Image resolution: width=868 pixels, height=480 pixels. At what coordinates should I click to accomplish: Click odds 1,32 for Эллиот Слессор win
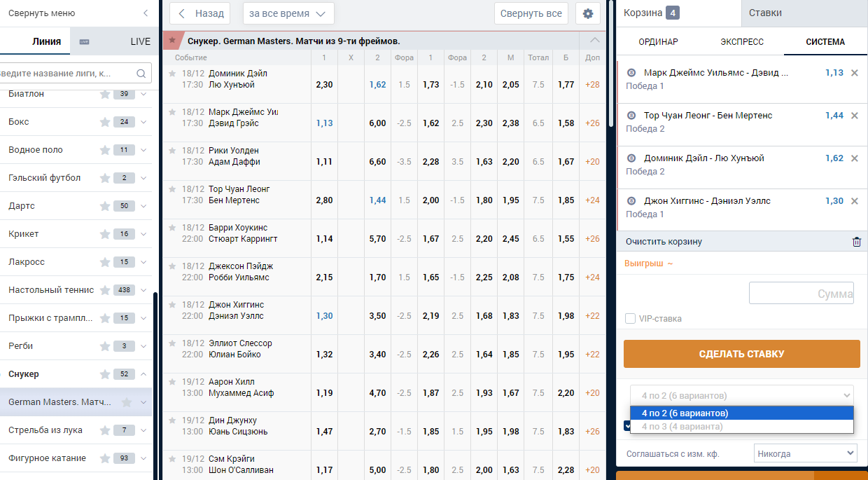coord(324,355)
